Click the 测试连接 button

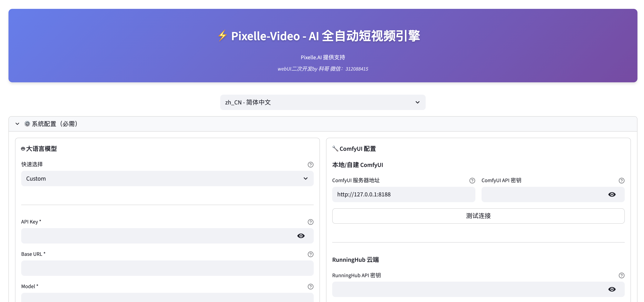pyautogui.click(x=478, y=216)
